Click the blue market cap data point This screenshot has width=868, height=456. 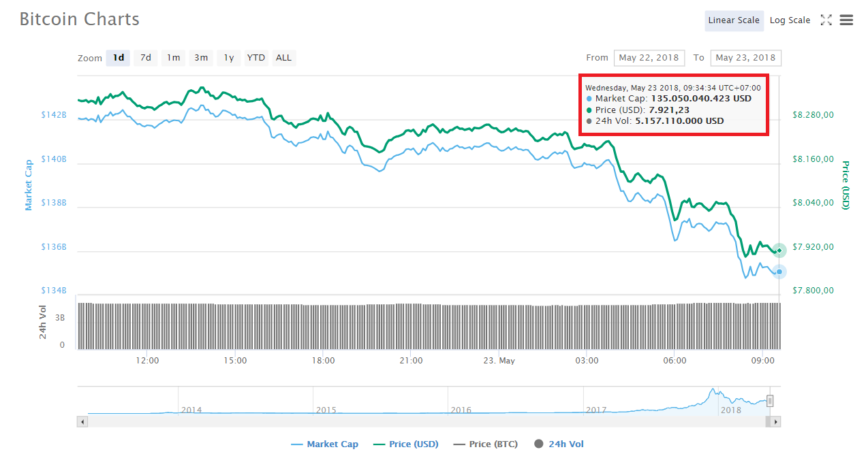pyautogui.click(x=779, y=272)
